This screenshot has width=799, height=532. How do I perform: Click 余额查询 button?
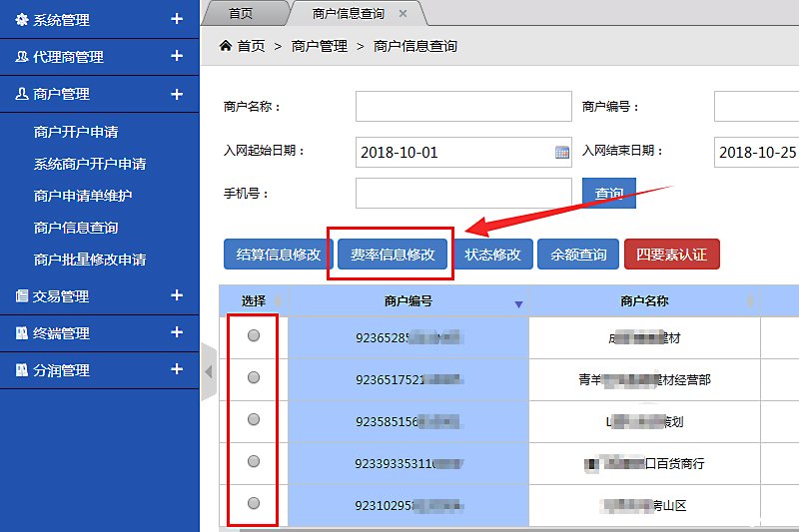pos(578,255)
